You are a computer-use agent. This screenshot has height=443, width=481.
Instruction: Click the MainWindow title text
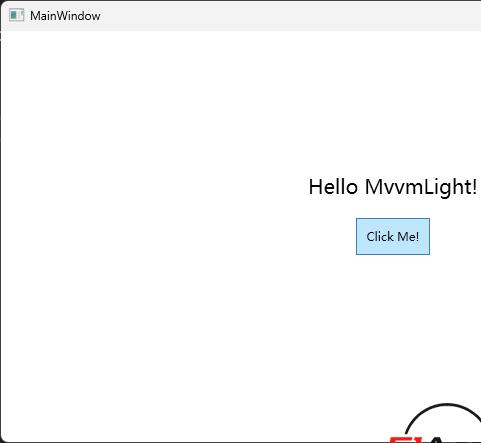(x=65, y=16)
